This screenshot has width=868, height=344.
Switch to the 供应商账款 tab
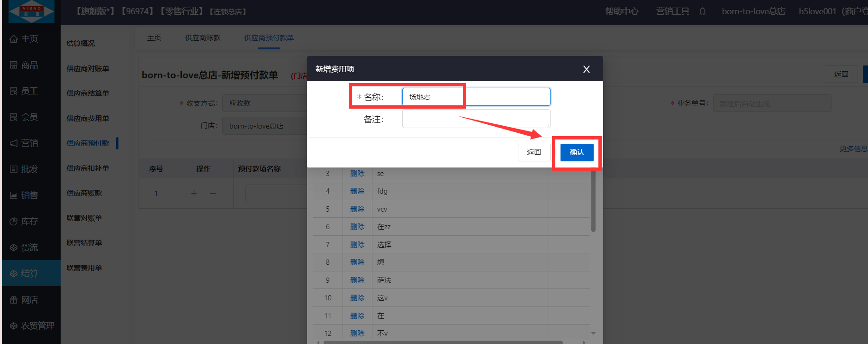(202, 38)
